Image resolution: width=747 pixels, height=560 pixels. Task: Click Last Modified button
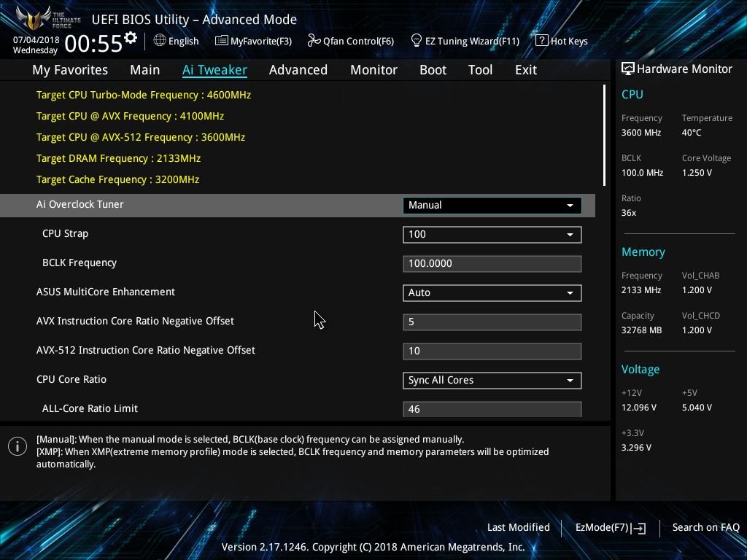pyautogui.click(x=519, y=527)
